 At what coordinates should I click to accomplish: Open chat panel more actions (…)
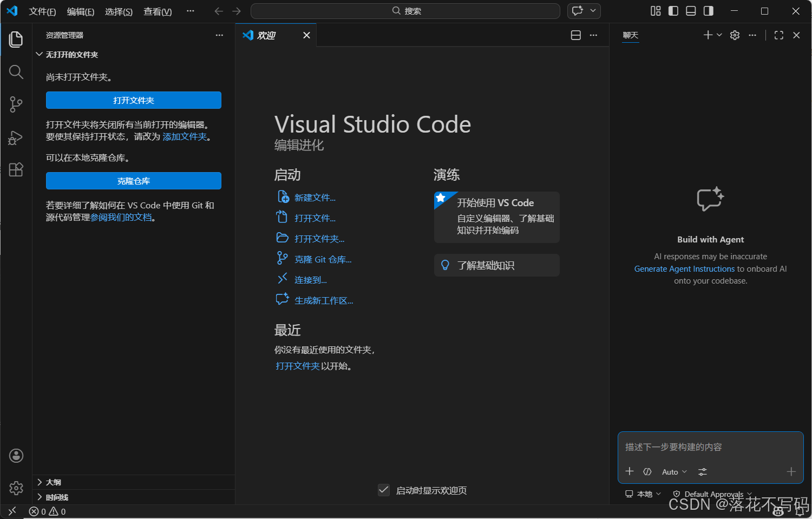[752, 35]
